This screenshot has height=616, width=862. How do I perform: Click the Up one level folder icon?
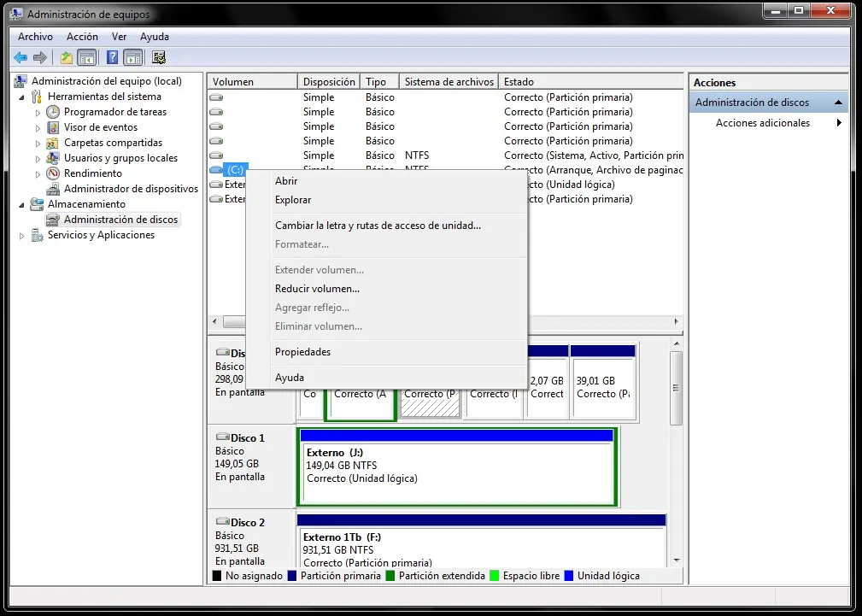[67, 57]
